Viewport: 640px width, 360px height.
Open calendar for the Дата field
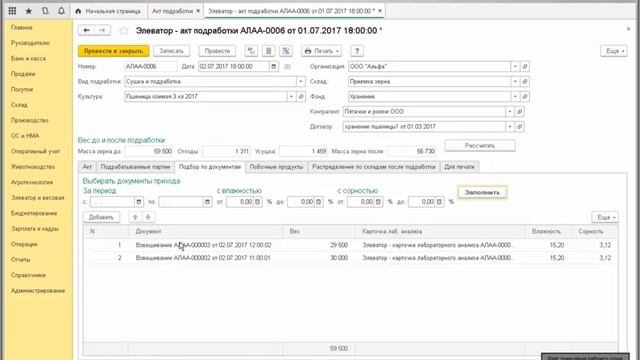coord(274,66)
